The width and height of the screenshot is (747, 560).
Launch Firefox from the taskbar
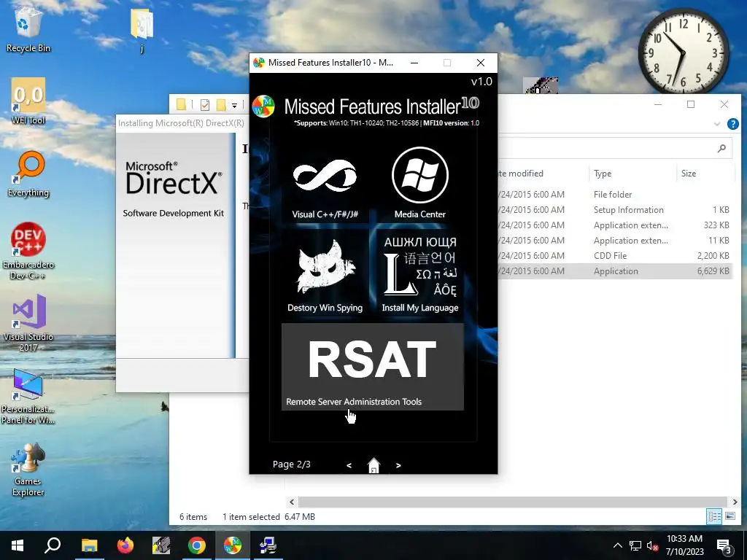(x=125, y=545)
